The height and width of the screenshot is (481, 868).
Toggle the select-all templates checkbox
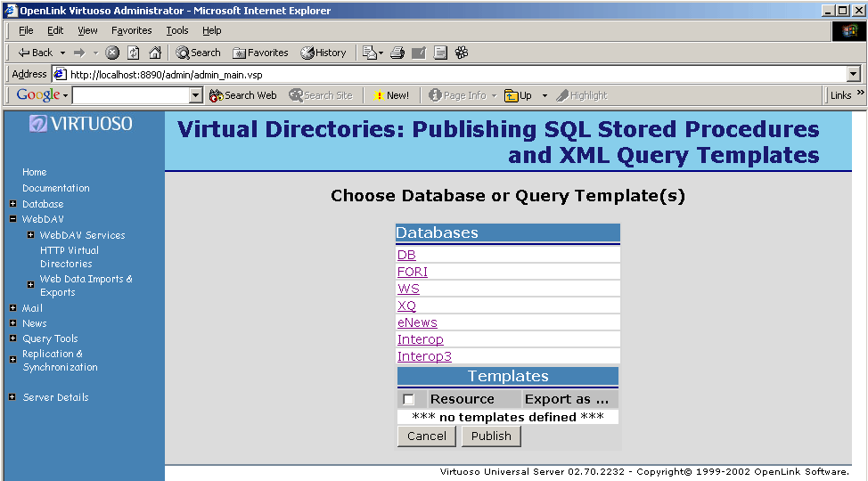409,400
